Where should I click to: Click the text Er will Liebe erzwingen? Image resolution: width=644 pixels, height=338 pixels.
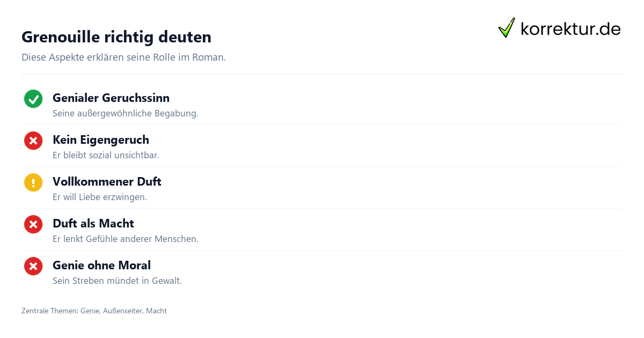[100, 197]
